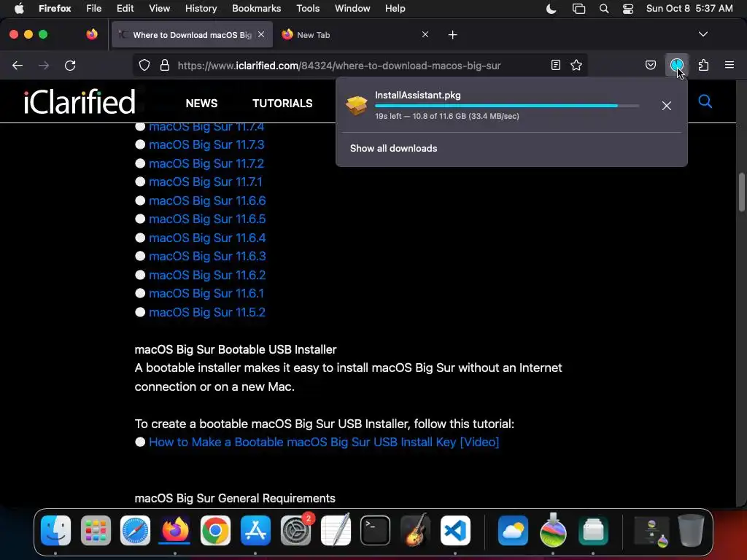Open System Settings from the dock

coord(295,530)
